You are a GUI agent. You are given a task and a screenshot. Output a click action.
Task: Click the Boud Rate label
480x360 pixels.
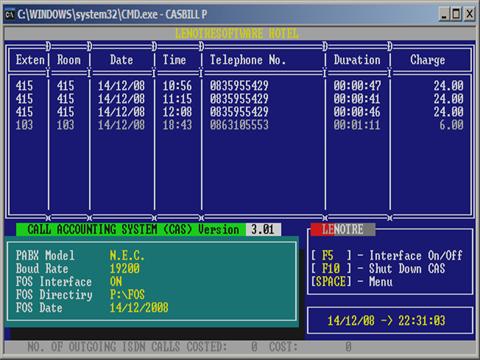(x=42, y=269)
